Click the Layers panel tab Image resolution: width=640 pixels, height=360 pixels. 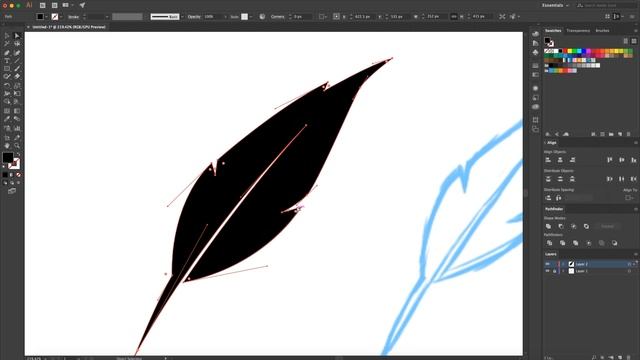point(551,254)
